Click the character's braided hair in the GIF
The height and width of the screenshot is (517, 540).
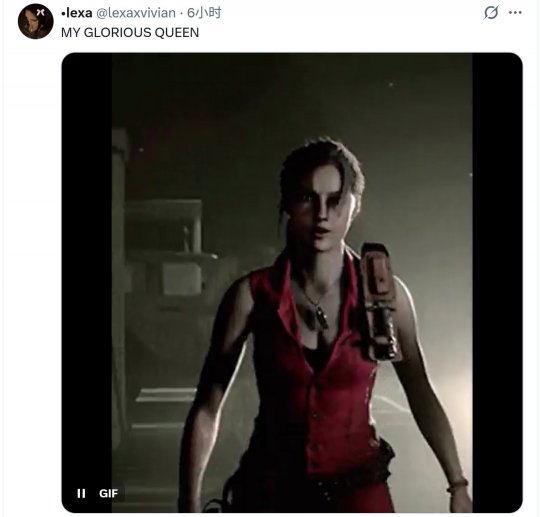[324, 162]
